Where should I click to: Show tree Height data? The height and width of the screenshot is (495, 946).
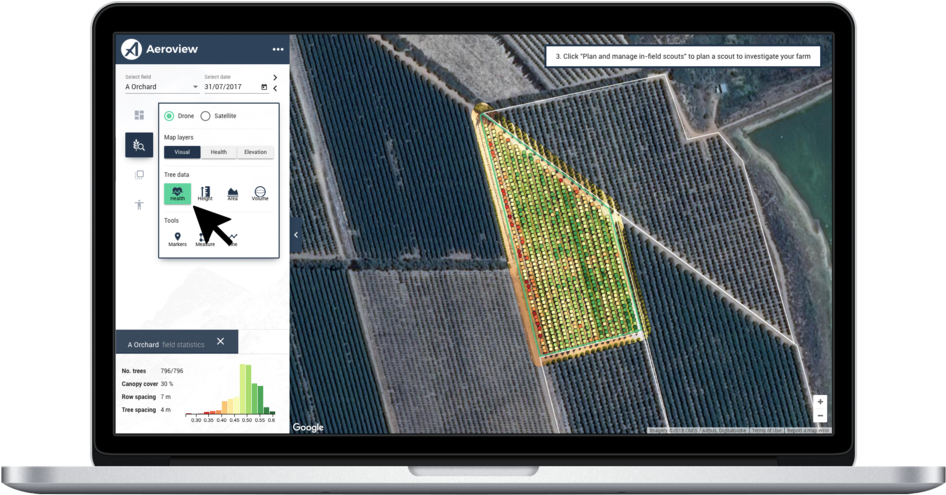tap(205, 194)
